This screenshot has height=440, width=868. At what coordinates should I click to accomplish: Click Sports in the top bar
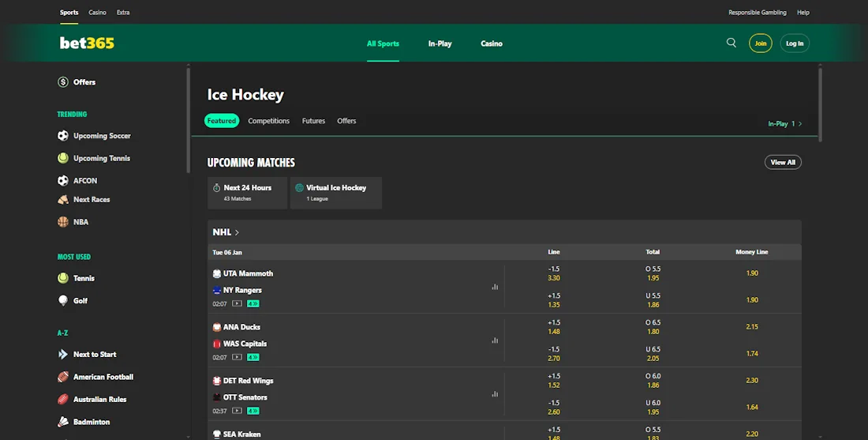[69, 12]
